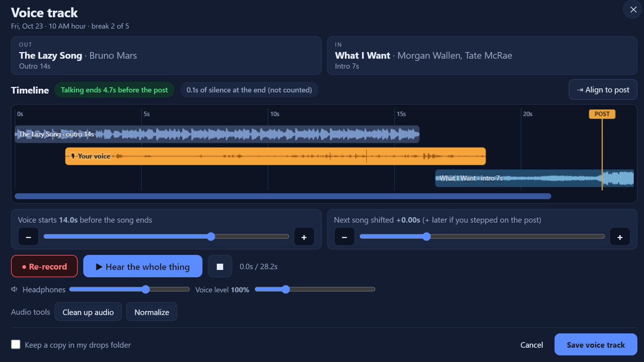Decrease next song shift with minus button
This screenshot has width=644, height=362.
[x=344, y=237]
